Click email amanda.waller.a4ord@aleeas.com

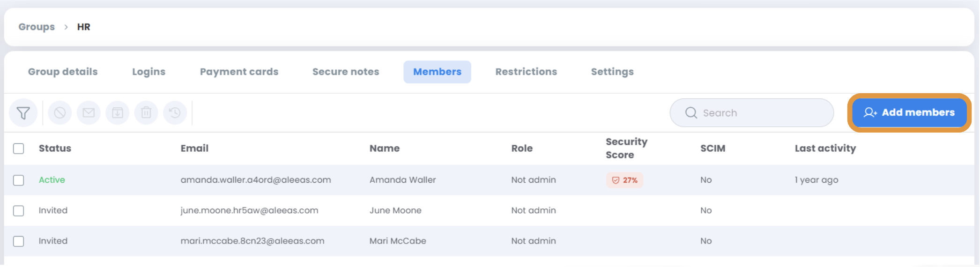point(256,180)
